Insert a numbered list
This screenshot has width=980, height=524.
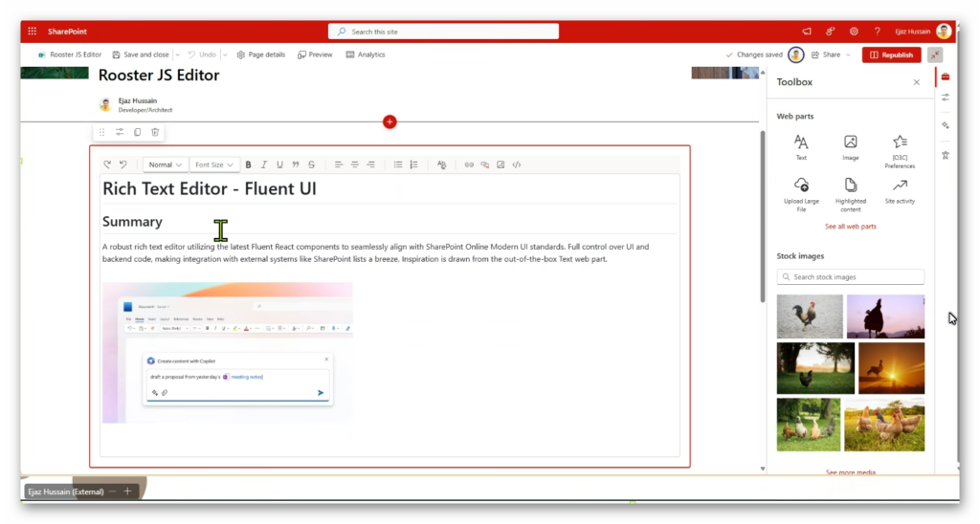(x=413, y=164)
